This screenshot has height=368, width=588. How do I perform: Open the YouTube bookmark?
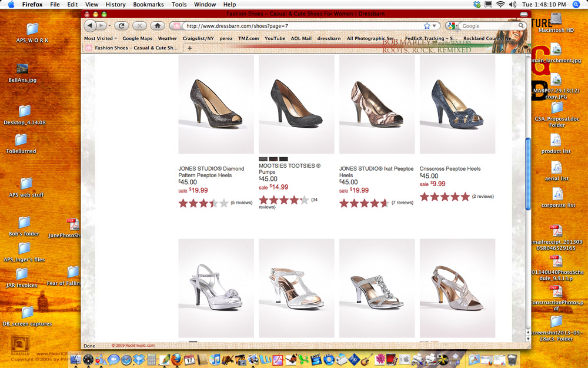tap(275, 38)
